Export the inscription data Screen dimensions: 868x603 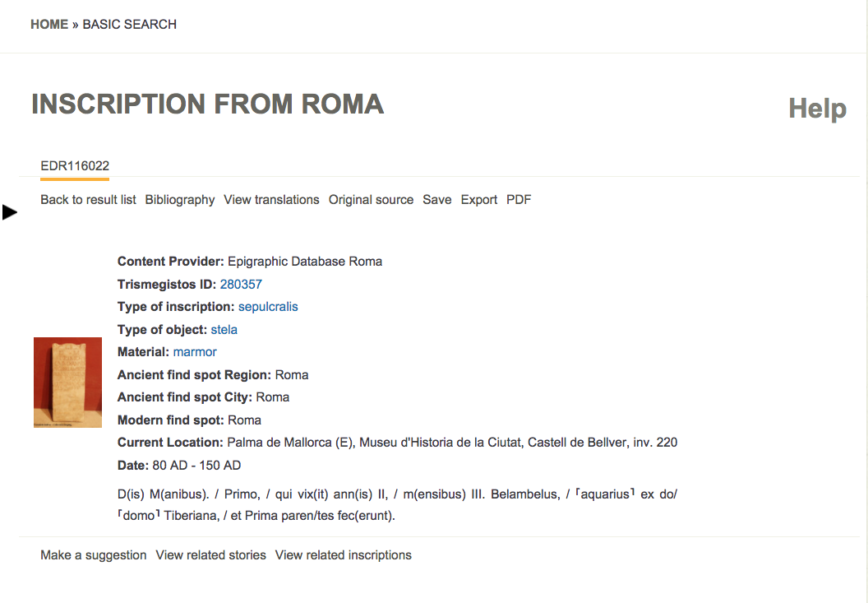click(x=478, y=199)
